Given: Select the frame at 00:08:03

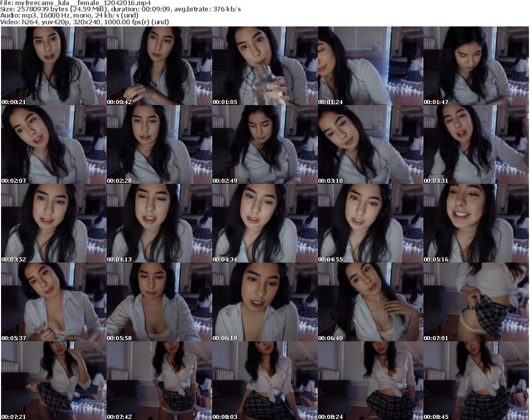Looking at the screenshot, I should point(264,381).
